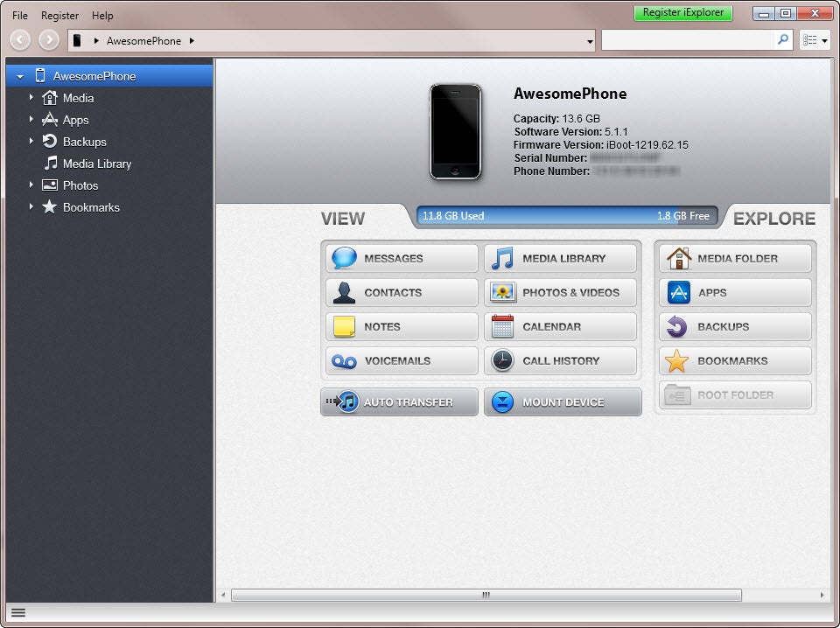Open the Messages speech bubble icon
The width and height of the screenshot is (840, 628).
344,258
